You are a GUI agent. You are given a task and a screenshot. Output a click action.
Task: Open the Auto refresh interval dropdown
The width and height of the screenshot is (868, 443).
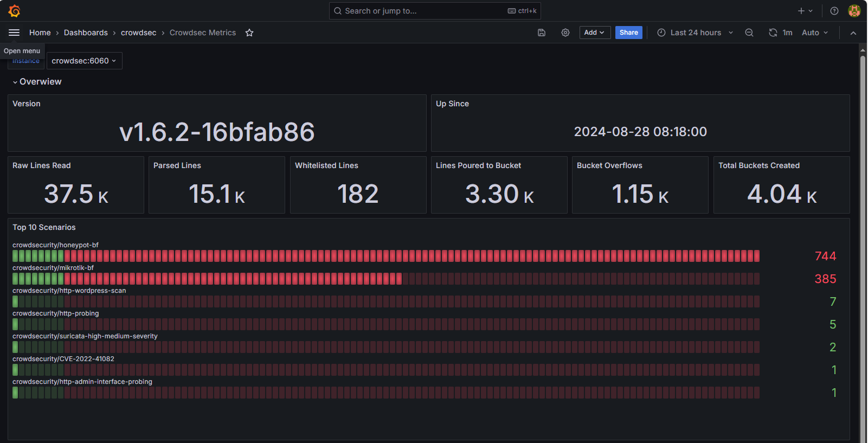(815, 33)
